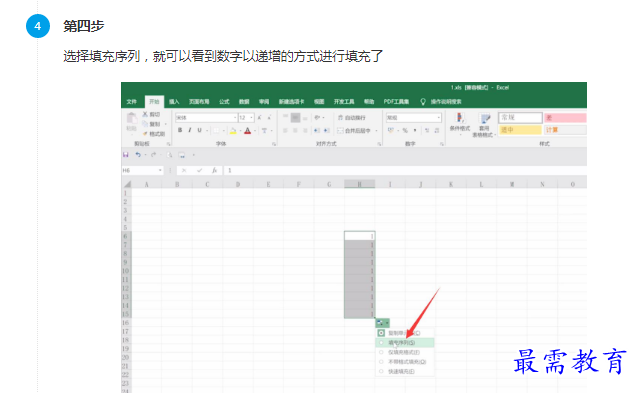This screenshot has height=393, width=635.
Task: Click the Wrap Text (自动换行) button
Action: point(352,117)
